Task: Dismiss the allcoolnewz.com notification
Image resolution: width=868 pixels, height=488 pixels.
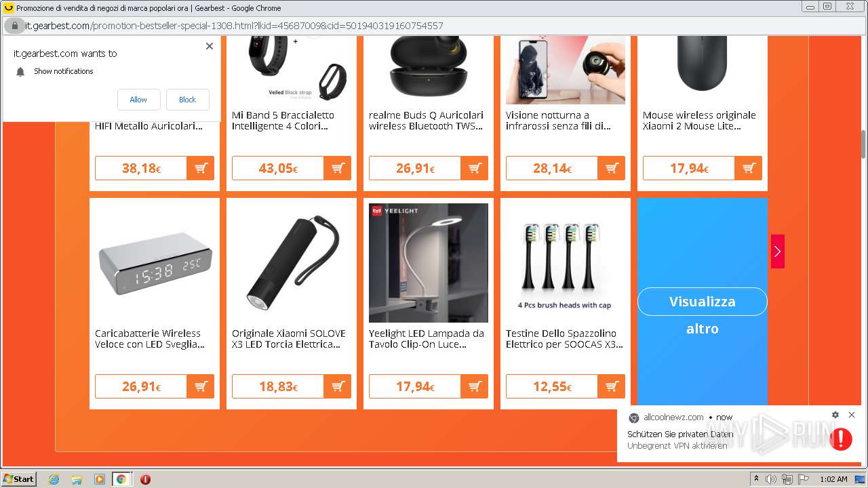Action: pos(852,415)
